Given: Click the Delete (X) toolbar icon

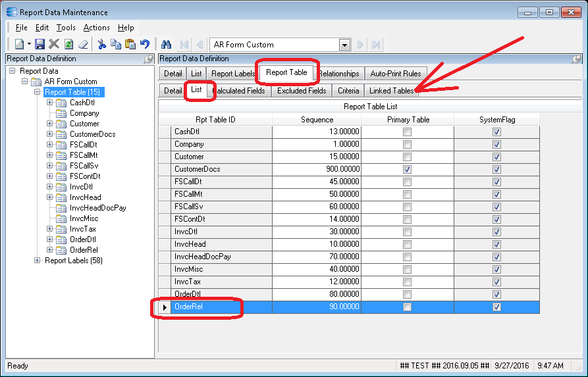Looking at the screenshot, I should pyautogui.click(x=54, y=45).
